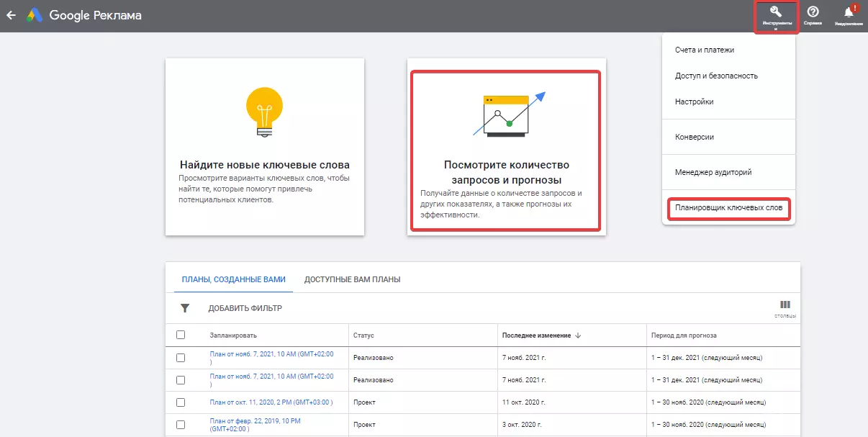Click Проект status in февр. 22 row
This screenshot has width=868, height=437.
[364, 424]
